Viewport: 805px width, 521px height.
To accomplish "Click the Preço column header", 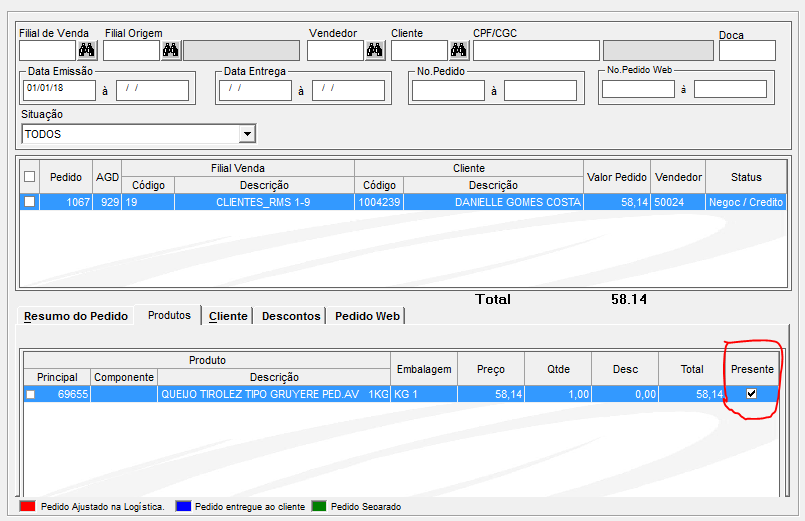I will [491, 369].
